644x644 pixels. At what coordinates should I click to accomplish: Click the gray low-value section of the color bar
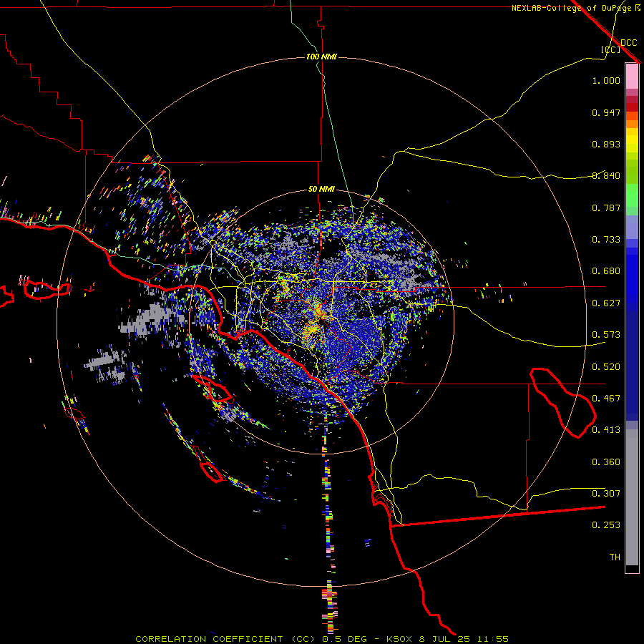(632, 497)
